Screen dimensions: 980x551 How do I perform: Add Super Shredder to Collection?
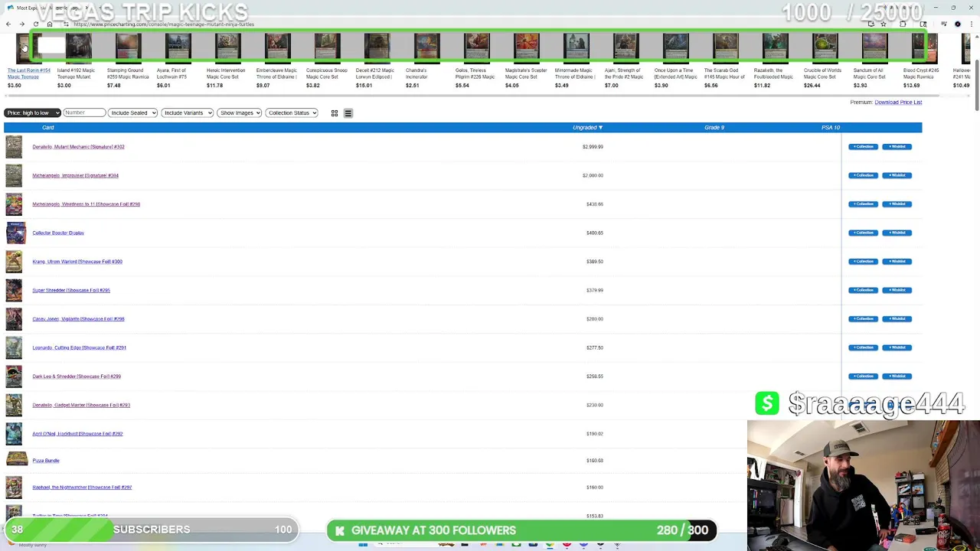click(863, 290)
